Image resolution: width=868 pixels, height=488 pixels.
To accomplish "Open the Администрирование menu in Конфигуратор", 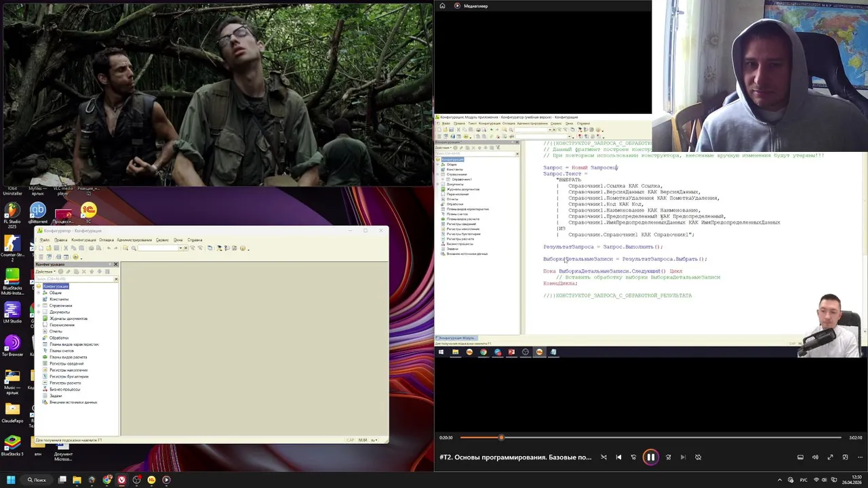I will (x=134, y=240).
